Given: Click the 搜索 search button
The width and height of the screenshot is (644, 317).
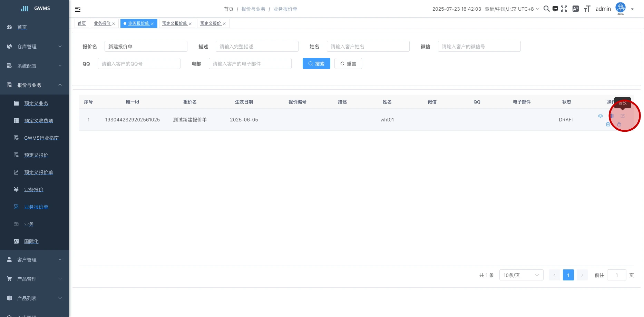Looking at the screenshot, I should click(x=316, y=64).
